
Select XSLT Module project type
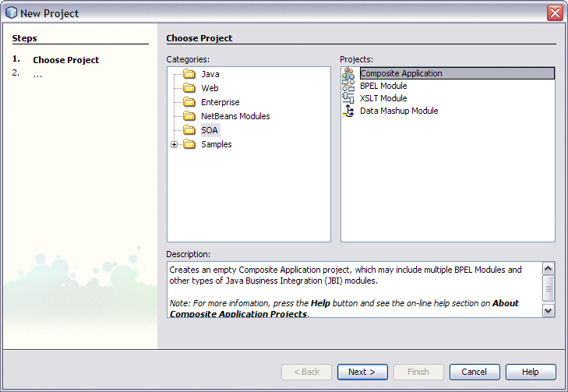[x=383, y=98]
